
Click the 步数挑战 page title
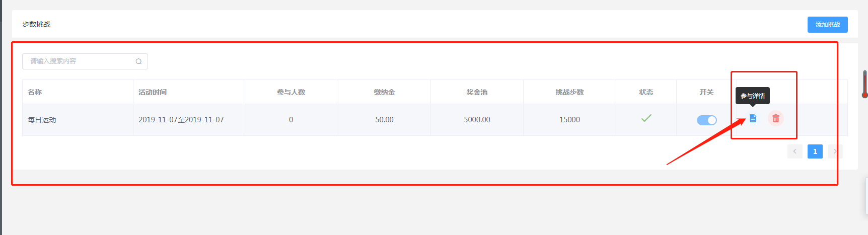tap(36, 24)
